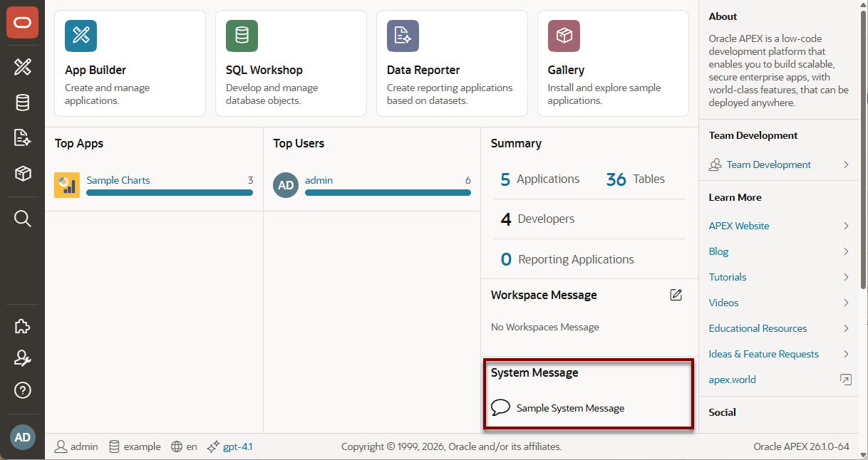Open the APEX Website link
This screenshot has width=868, height=460.
tap(739, 226)
